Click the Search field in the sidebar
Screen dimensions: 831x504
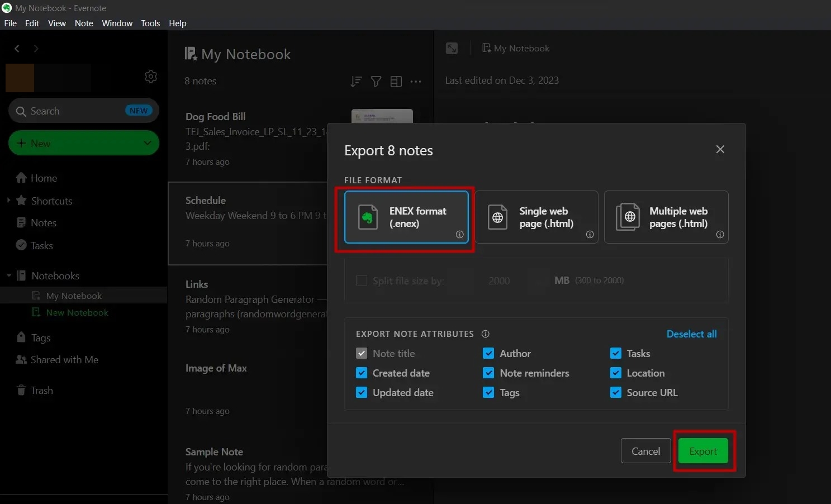coord(73,111)
